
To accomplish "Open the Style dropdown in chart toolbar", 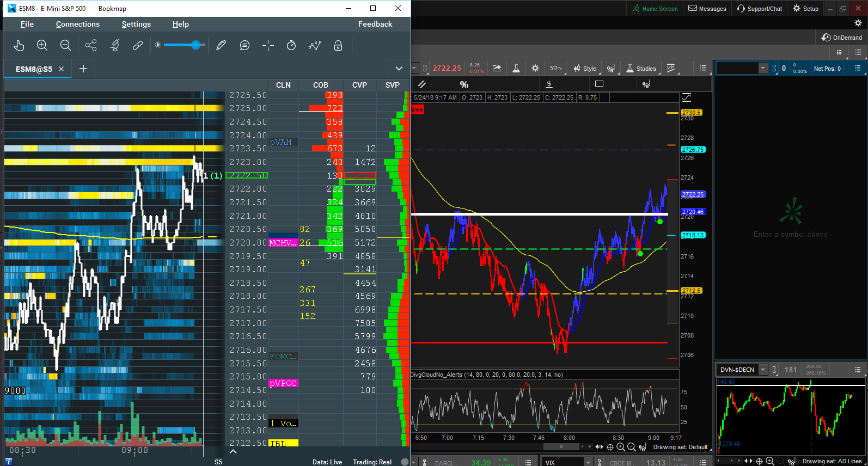I will pos(585,69).
